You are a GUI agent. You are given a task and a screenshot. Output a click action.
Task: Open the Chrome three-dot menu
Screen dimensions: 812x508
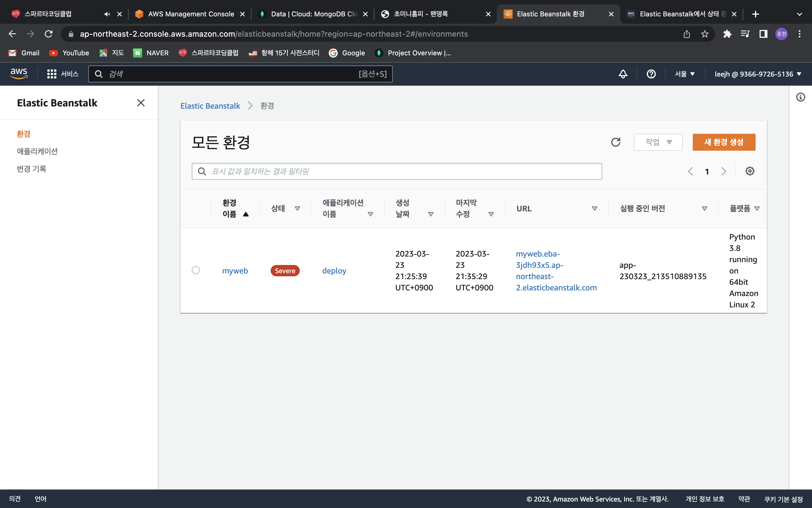(800, 34)
